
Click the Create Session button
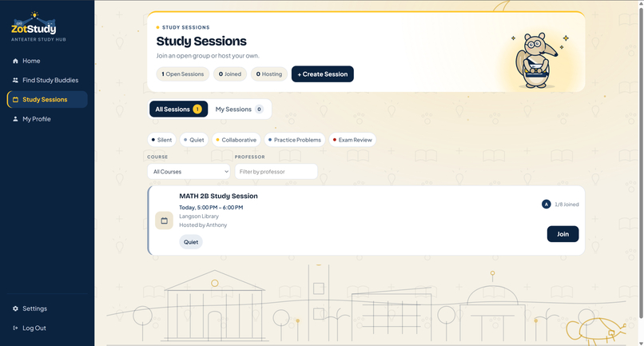point(323,74)
